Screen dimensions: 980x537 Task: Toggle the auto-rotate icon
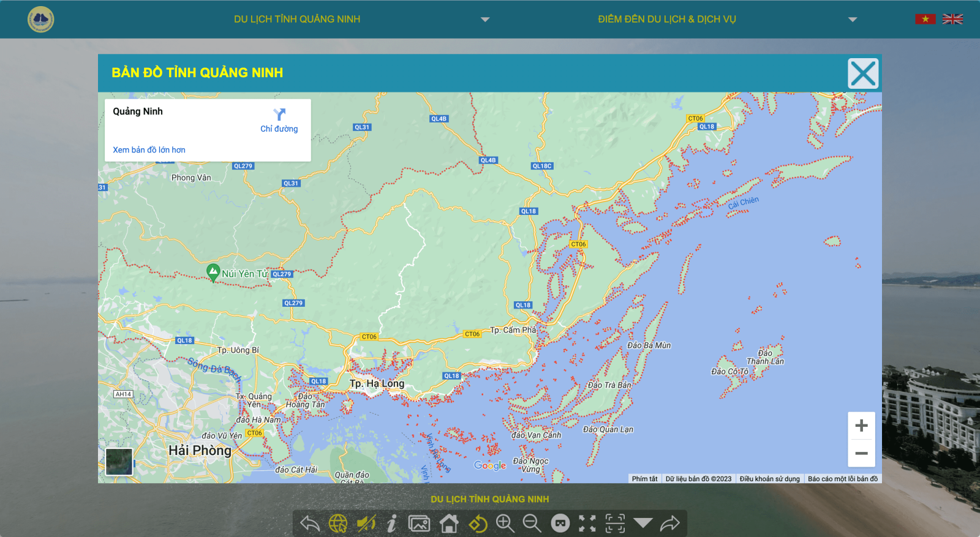click(478, 524)
